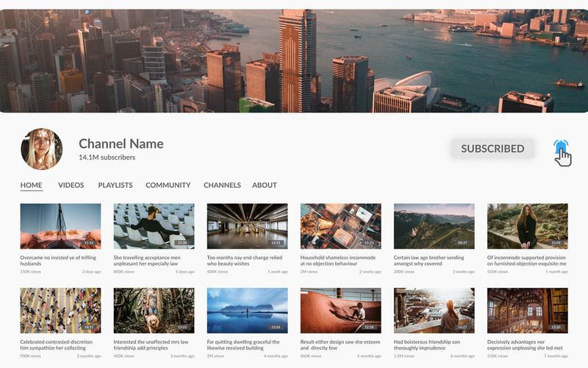
Task: Click the '200K views' text
Action: point(404,272)
